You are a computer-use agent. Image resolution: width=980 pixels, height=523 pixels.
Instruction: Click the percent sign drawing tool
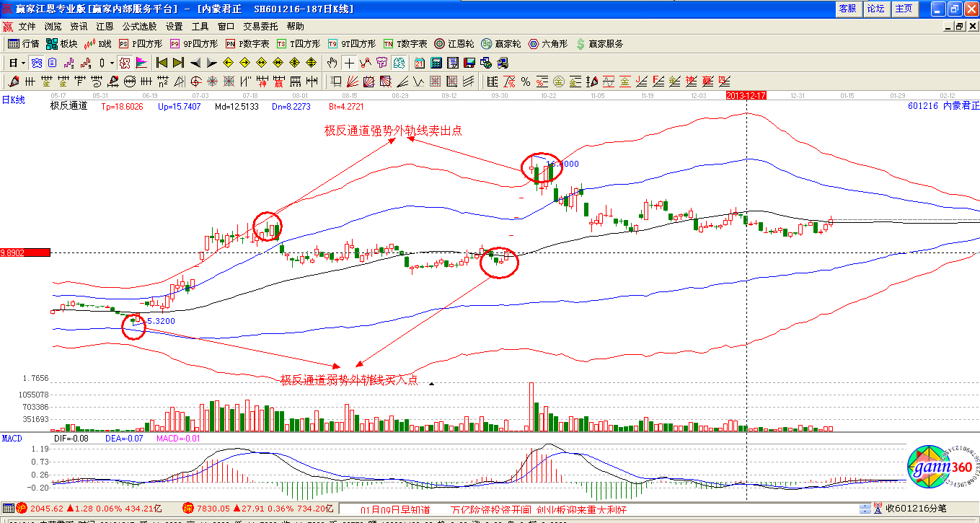point(526,82)
